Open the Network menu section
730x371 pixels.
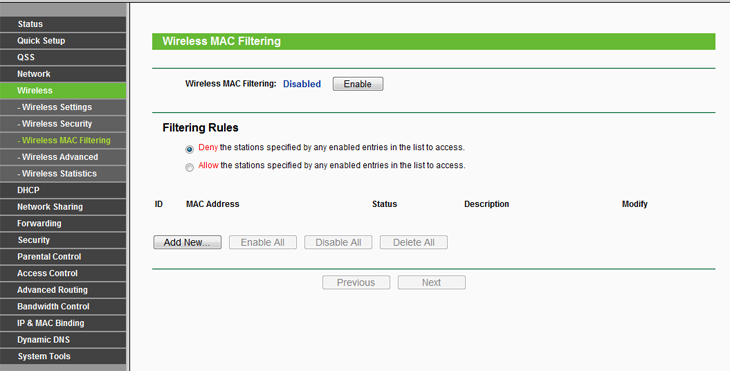pos(63,74)
